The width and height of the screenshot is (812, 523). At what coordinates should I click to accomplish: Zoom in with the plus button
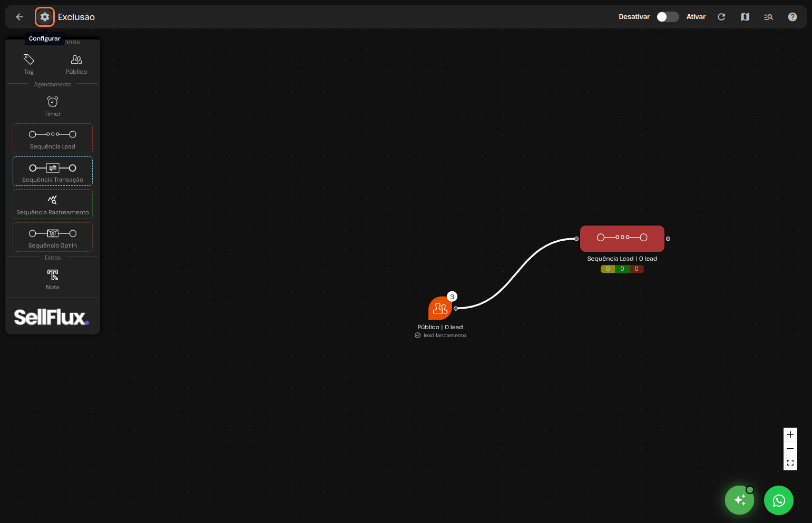coord(790,435)
